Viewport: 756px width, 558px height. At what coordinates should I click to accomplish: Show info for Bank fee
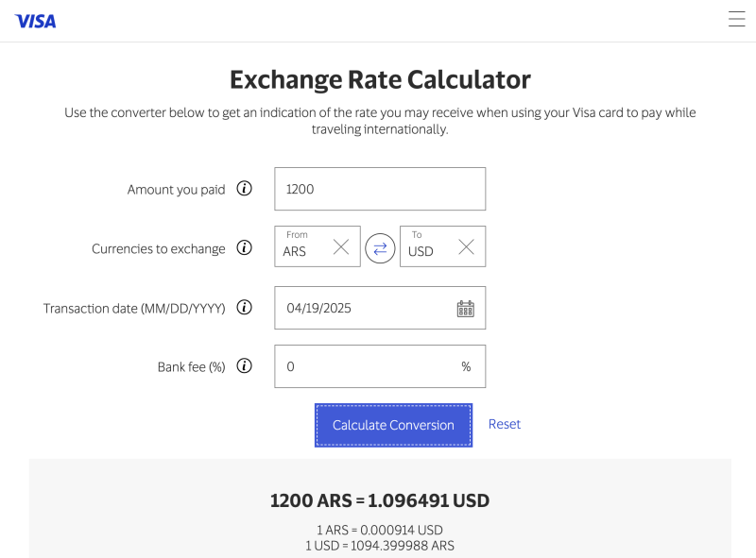[244, 366]
